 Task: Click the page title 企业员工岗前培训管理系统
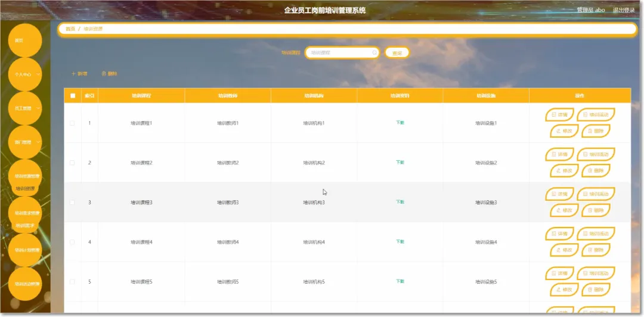click(x=325, y=10)
